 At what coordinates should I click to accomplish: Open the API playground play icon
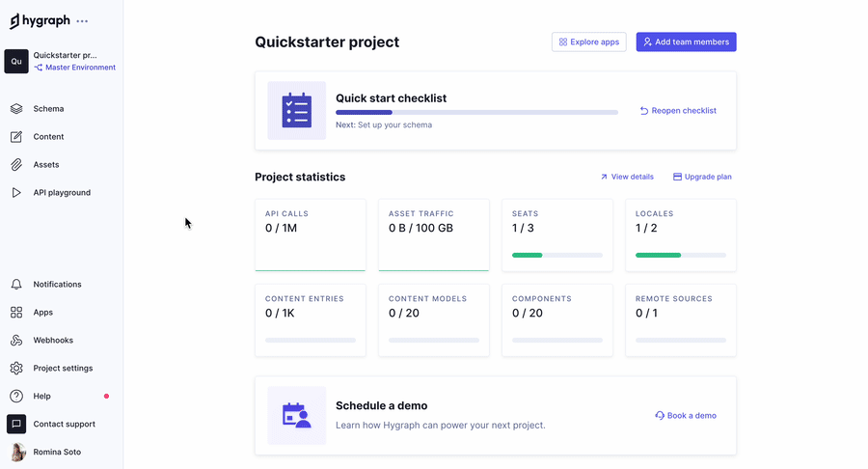[x=16, y=193]
